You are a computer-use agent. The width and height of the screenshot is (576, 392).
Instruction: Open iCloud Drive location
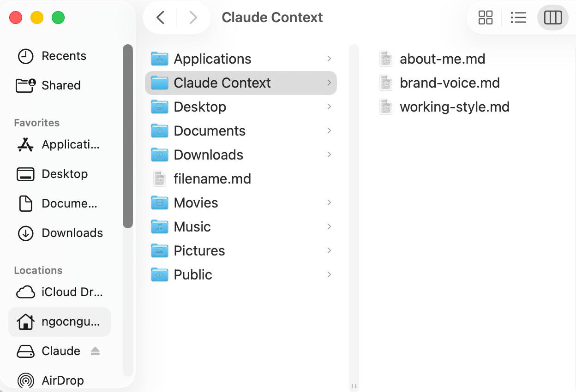pos(59,292)
